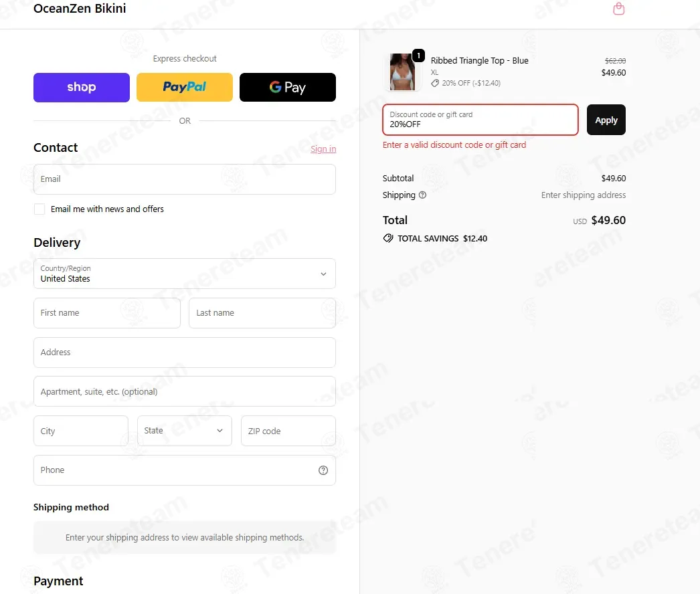The image size is (700, 594).
Task: Pay with Shop express checkout
Action: (82, 88)
